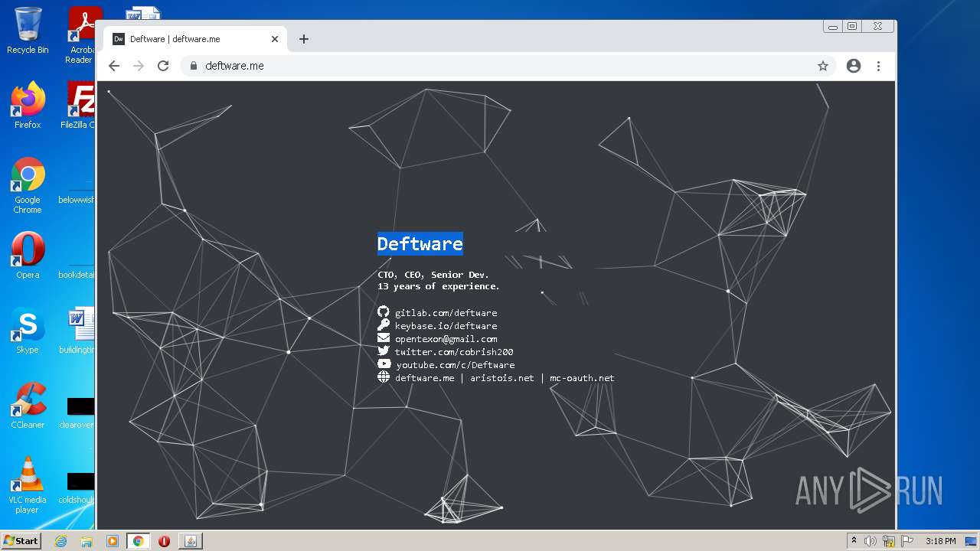Follow the aristois.net link

tap(502, 377)
